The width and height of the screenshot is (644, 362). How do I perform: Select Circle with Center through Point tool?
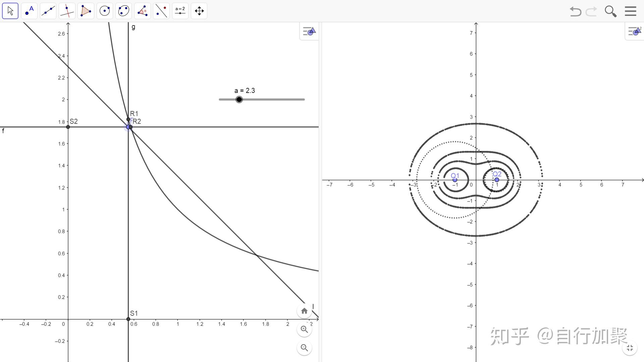105,11
